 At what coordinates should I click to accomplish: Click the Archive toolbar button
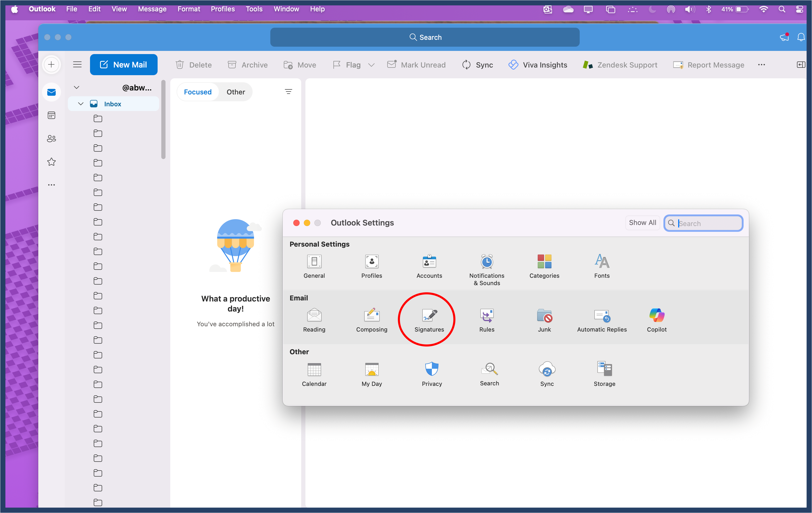[248, 65]
